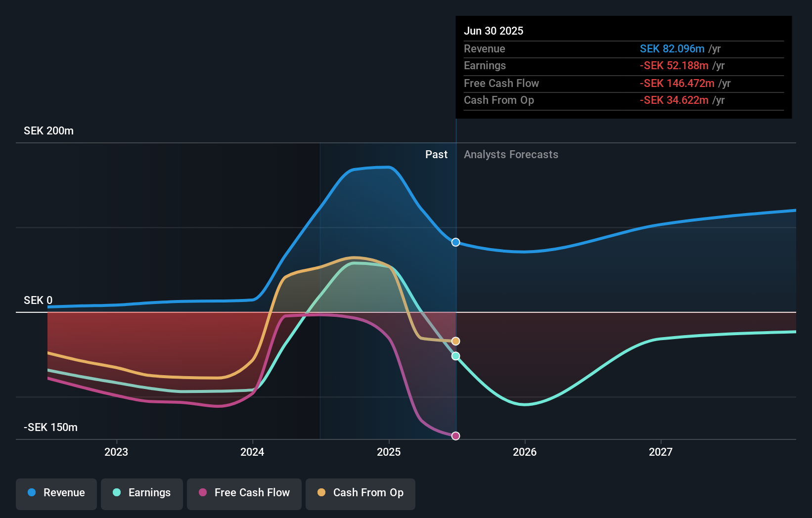This screenshot has height=518, width=812.
Task: Click the -SEK 34.622m cash from op value
Action: coord(674,100)
